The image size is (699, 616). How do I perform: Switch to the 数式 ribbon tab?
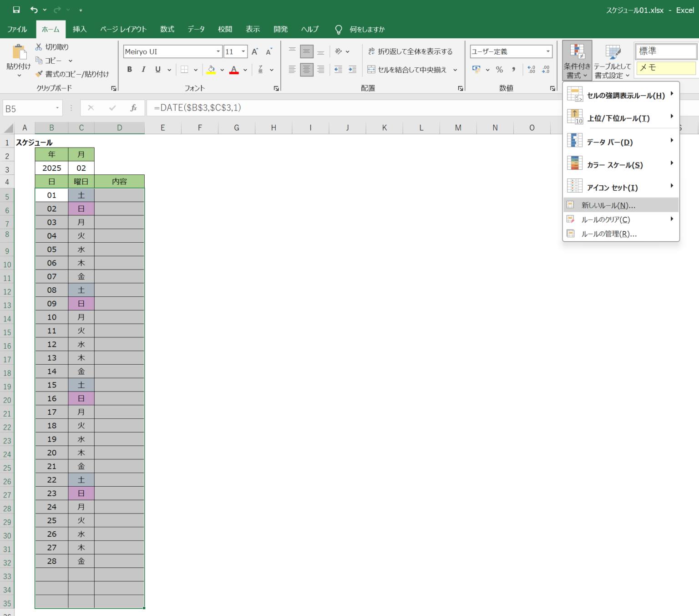click(167, 29)
